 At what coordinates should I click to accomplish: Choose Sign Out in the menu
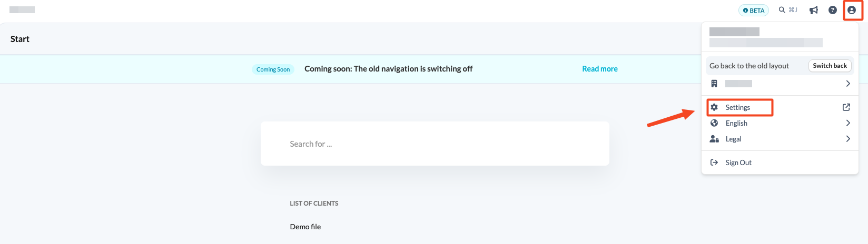pyautogui.click(x=738, y=162)
